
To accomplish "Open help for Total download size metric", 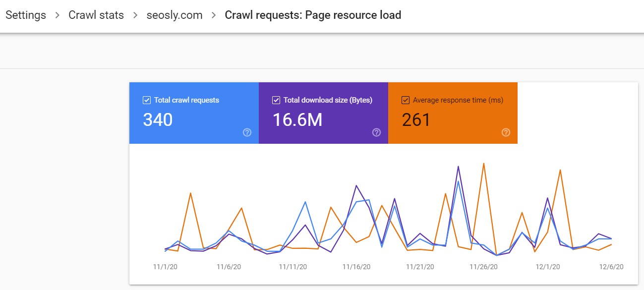I will click(x=376, y=132).
